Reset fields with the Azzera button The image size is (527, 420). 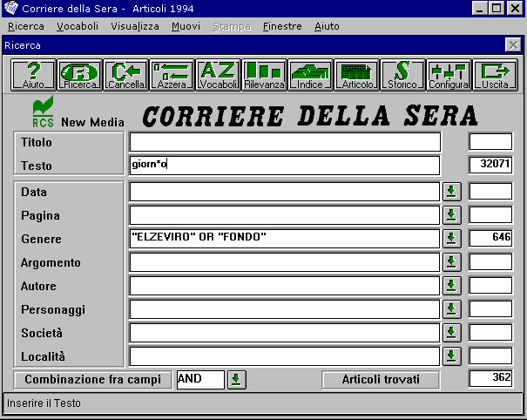(x=172, y=75)
